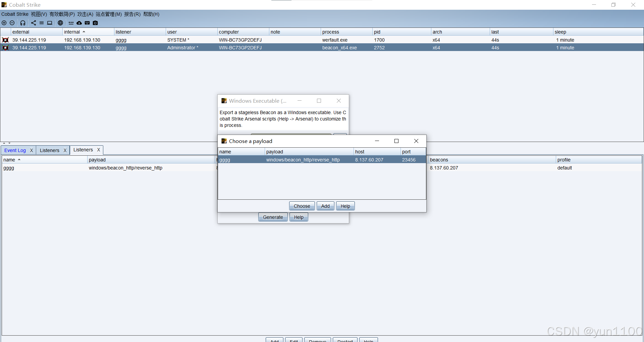Screen dimensions: 644x342
Task: Sort listeners by the profile column
Action: click(599, 160)
